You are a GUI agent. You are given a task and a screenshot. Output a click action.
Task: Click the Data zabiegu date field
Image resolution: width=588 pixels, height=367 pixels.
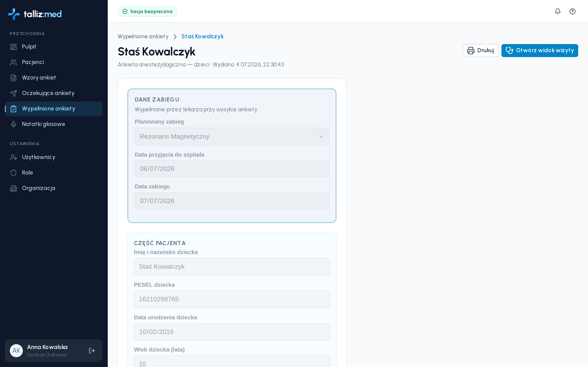(232, 201)
